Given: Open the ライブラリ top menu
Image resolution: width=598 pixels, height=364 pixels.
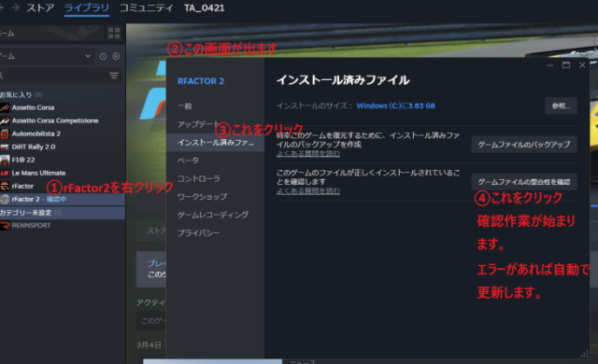Looking at the screenshot, I should (x=87, y=8).
